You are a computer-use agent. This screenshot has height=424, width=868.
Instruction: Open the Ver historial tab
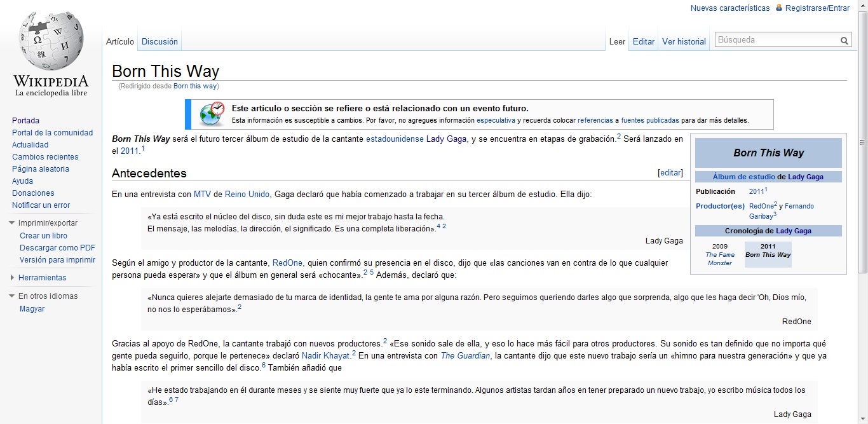point(684,41)
